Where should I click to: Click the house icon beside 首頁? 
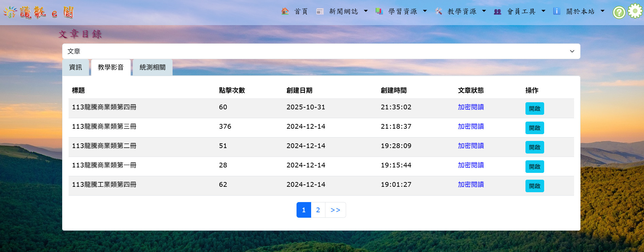click(x=285, y=11)
